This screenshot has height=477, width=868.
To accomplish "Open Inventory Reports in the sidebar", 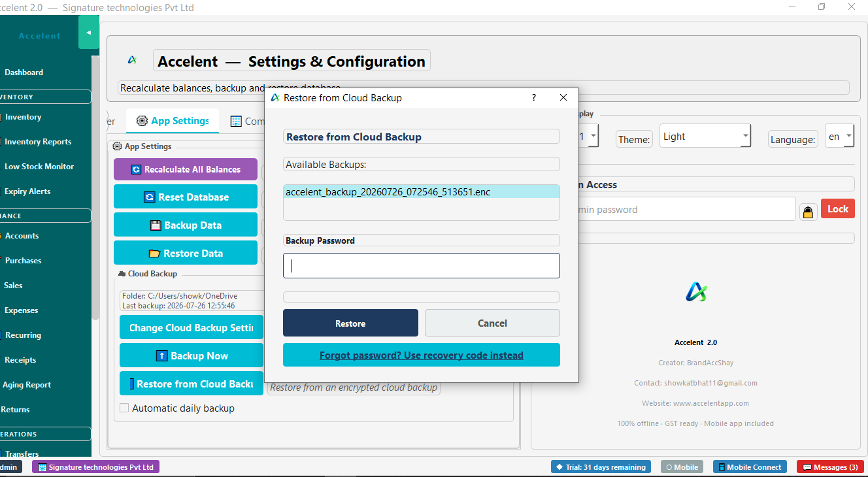I will tap(38, 142).
